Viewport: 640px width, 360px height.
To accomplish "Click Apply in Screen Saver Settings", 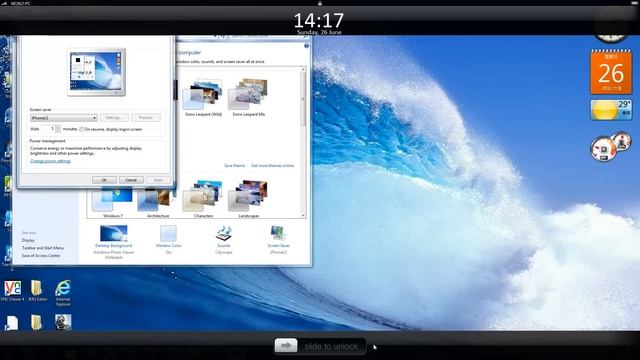I will coord(158,180).
